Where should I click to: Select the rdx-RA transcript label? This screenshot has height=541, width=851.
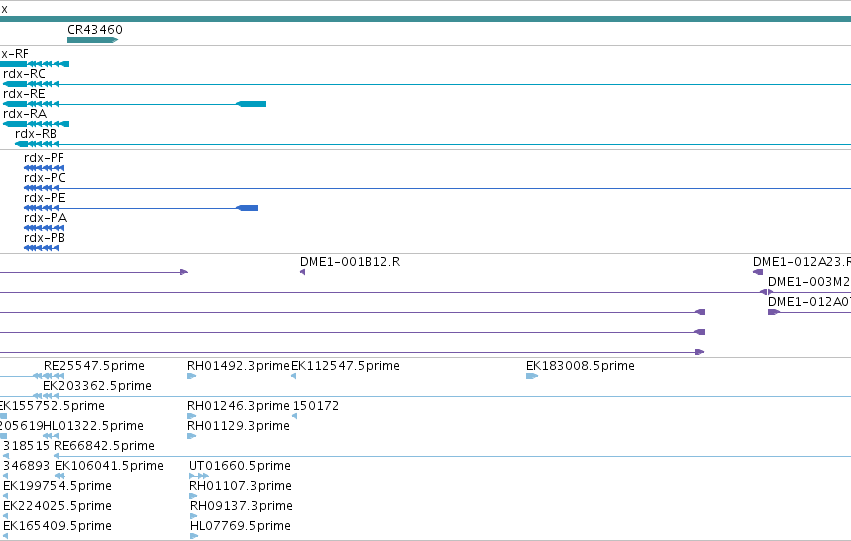click(x=25, y=114)
